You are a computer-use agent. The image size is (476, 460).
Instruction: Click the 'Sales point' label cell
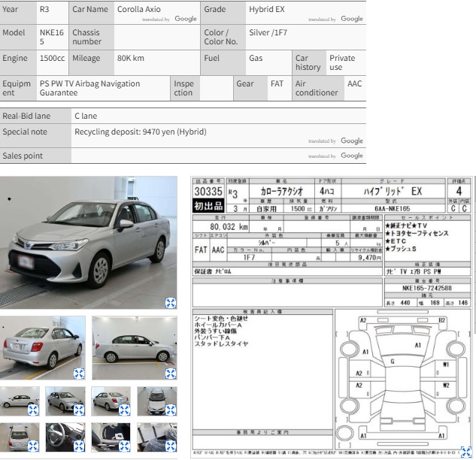pyautogui.click(x=35, y=156)
